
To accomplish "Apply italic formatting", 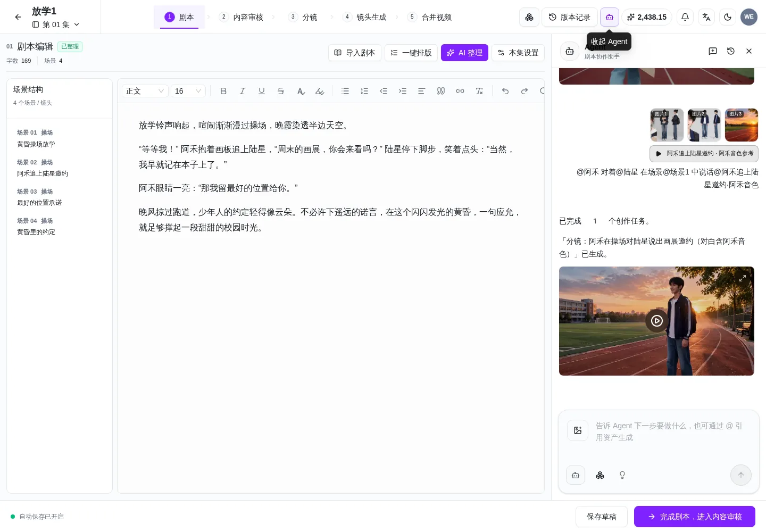I will [243, 91].
